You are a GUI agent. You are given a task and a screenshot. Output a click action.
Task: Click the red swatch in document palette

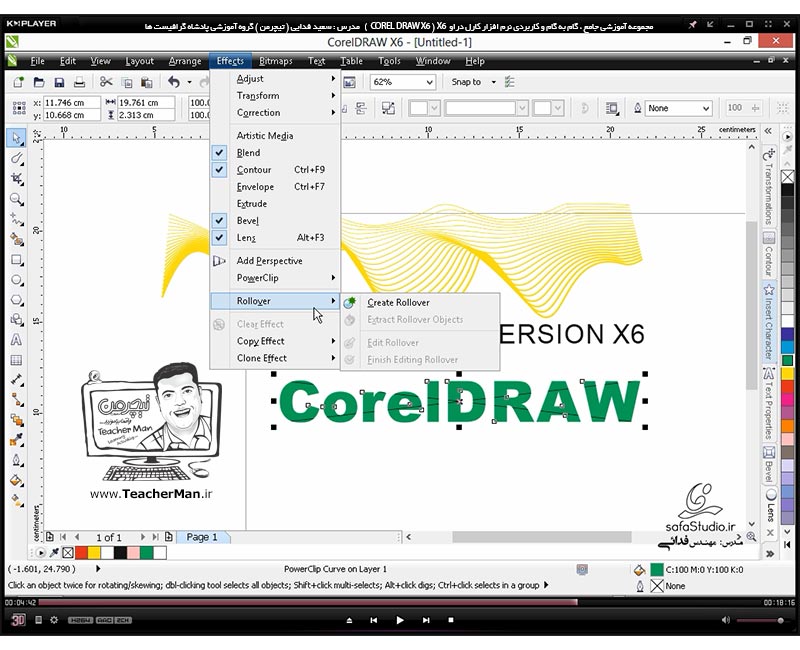[x=81, y=553]
